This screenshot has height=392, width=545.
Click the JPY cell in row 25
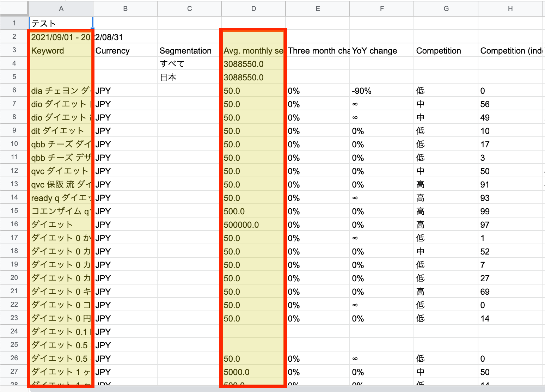[125, 345]
